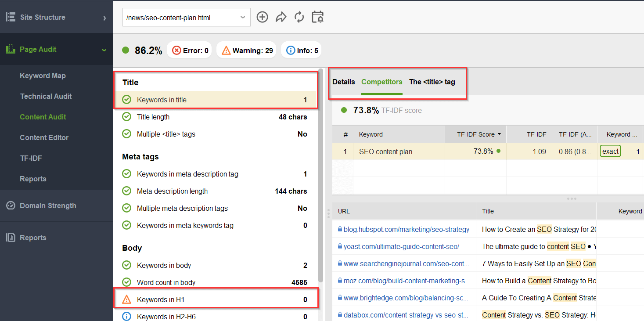The height and width of the screenshot is (321, 644).
Task: Click the blue Info circle icon
Action: [x=290, y=50]
